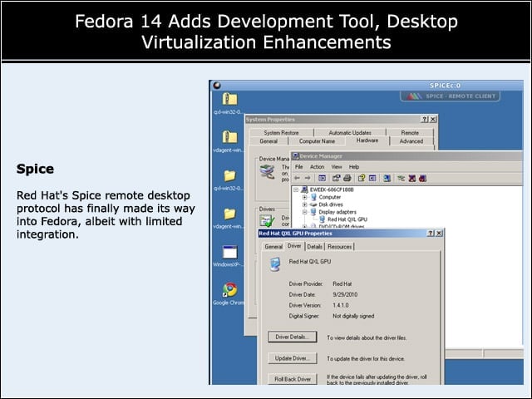Collapse the Display adapters node
The height and width of the screenshot is (399, 532).
point(305,212)
